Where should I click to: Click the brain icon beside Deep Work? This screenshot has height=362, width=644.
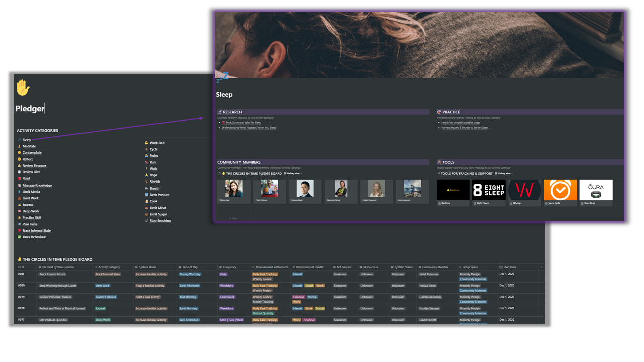click(19, 211)
